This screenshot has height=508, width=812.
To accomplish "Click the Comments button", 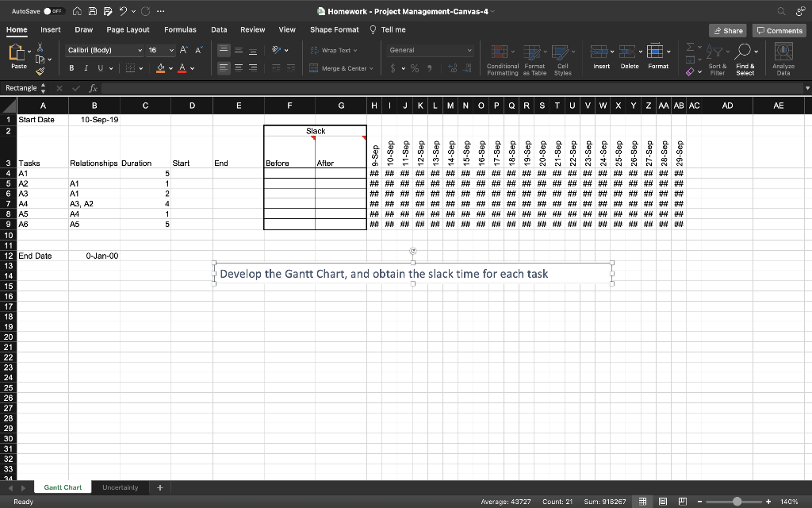I will pyautogui.click(x=780, y=29).
